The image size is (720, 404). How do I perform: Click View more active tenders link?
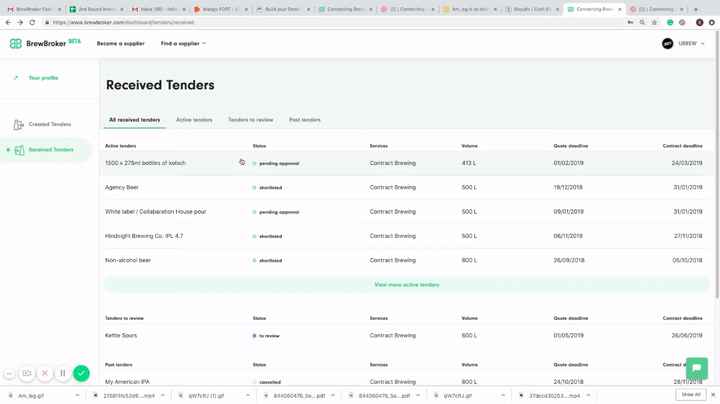[x=406, y=285]
